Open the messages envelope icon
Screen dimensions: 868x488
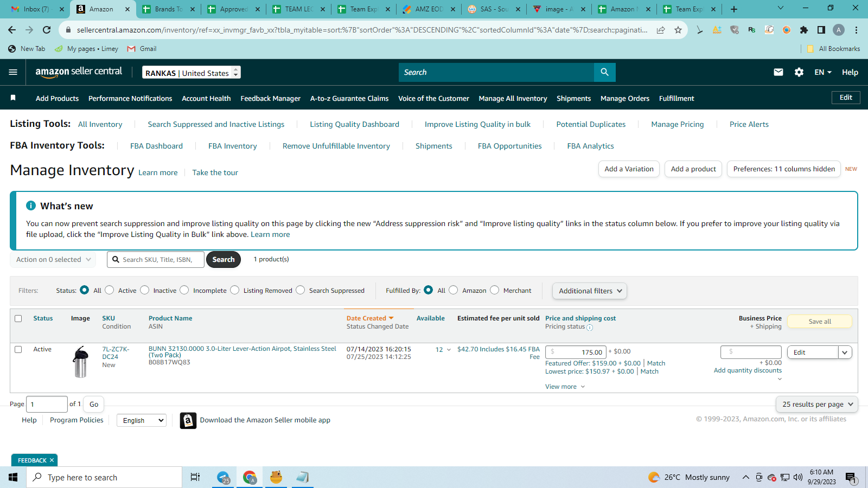pyautogui.click(x=778, y=72)
